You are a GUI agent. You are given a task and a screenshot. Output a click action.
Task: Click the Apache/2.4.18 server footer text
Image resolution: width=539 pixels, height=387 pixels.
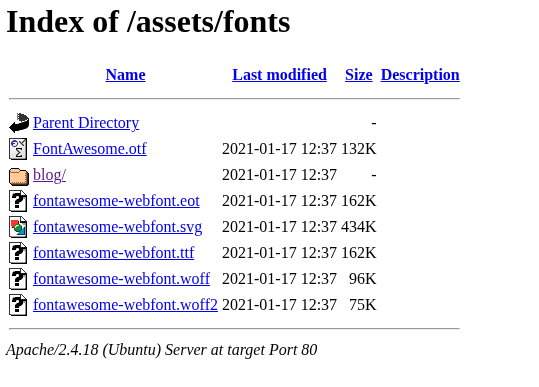pos(162,350)
